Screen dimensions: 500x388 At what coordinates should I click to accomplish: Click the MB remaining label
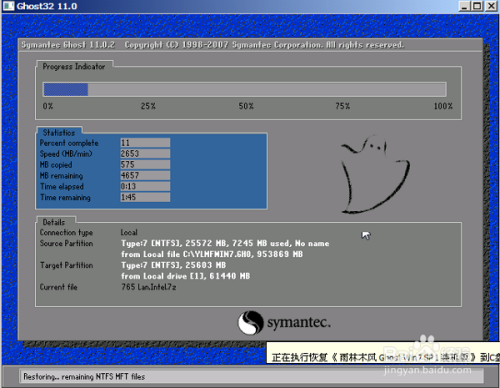61,176
